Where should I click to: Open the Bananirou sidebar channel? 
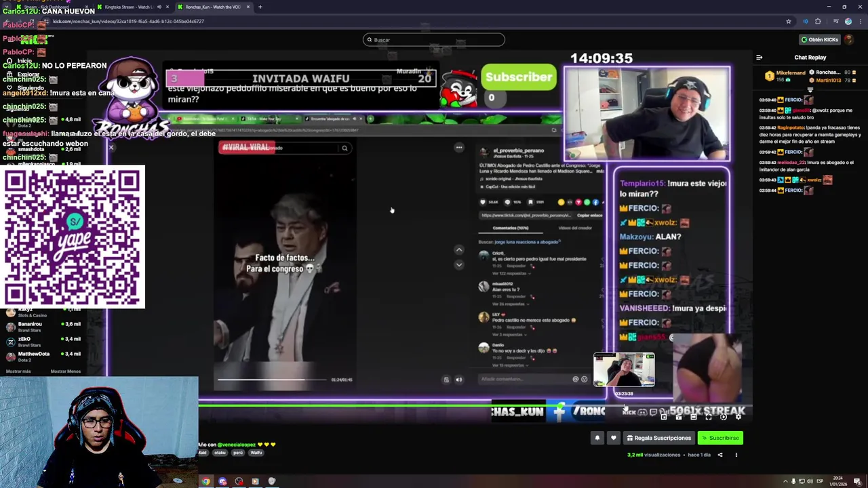[x=44, y=327]
